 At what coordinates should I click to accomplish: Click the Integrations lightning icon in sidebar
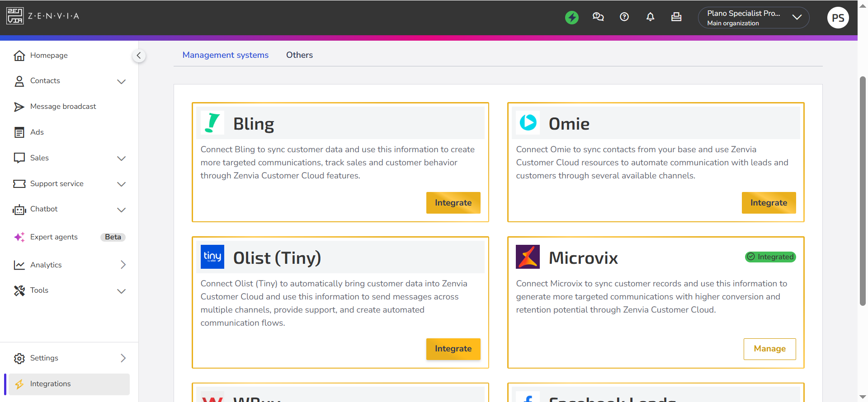pos(19,384)
